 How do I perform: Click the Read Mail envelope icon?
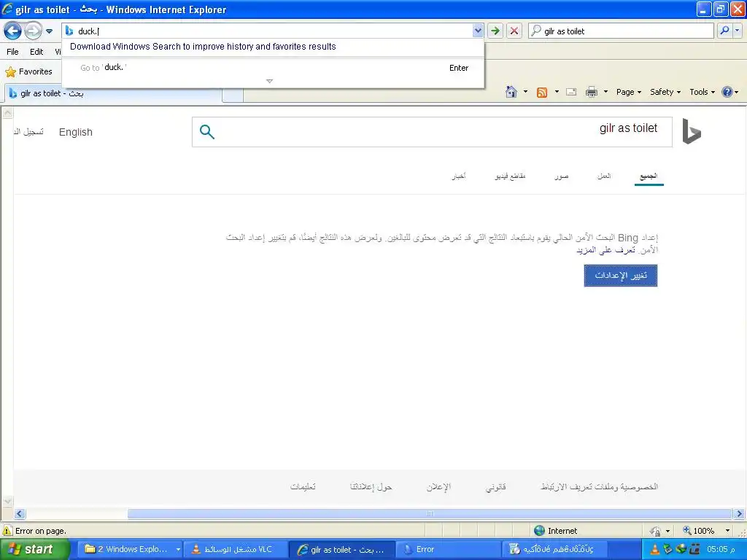click(571, 93)
